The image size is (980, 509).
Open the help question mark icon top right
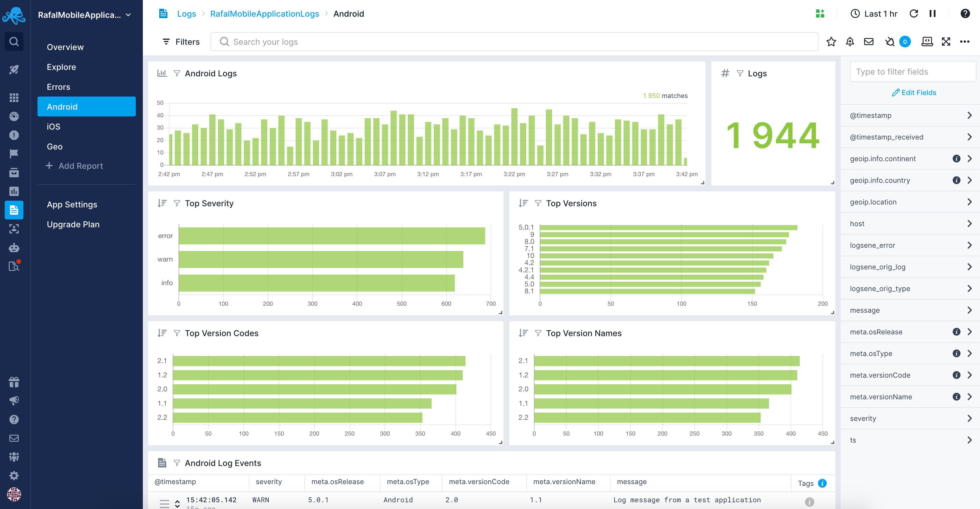(965, 14)
